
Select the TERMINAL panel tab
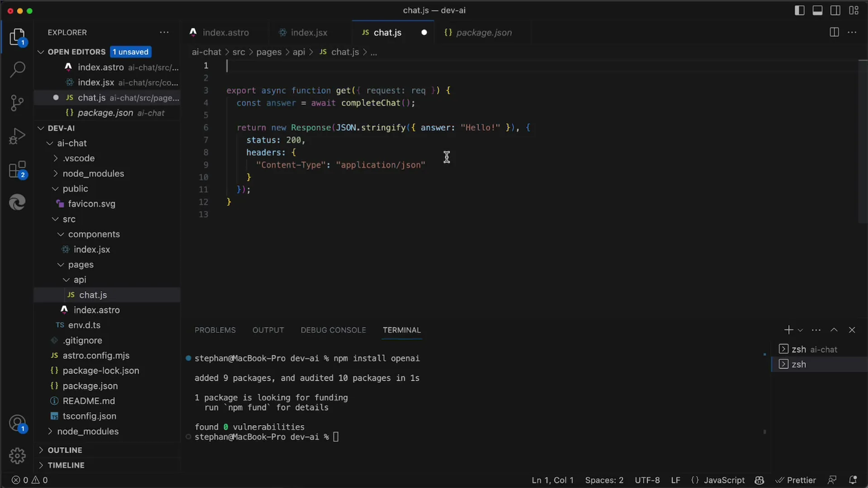[x=401, y=330]
